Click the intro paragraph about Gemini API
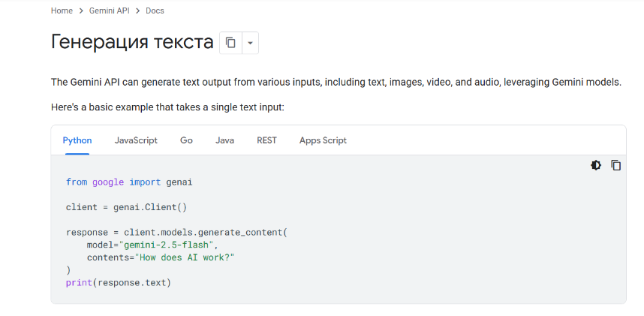The width and height of the screenshot is (644, 316). click(336, 82)
